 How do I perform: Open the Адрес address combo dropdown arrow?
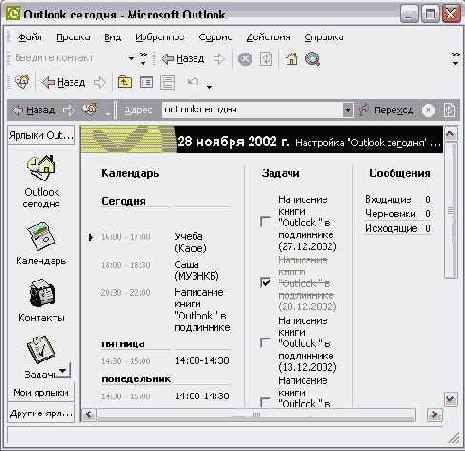[x=347, y=110]
